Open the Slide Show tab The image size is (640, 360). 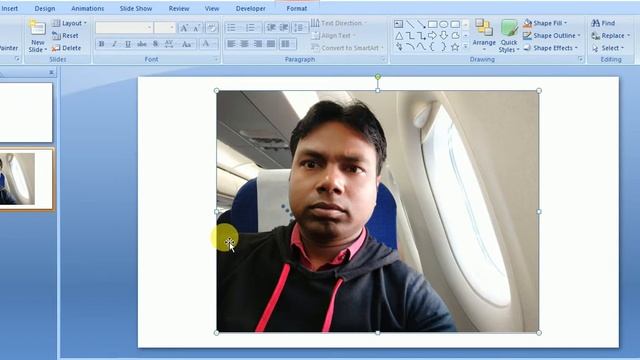136,8
